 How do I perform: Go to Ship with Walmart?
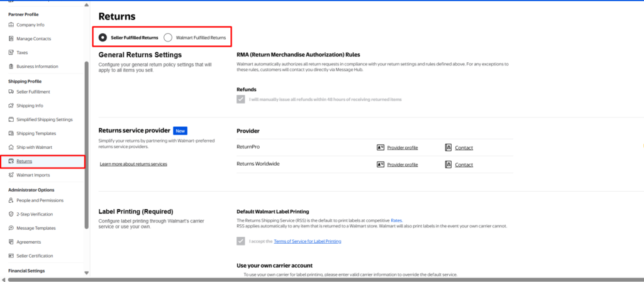tap(34, 147)
